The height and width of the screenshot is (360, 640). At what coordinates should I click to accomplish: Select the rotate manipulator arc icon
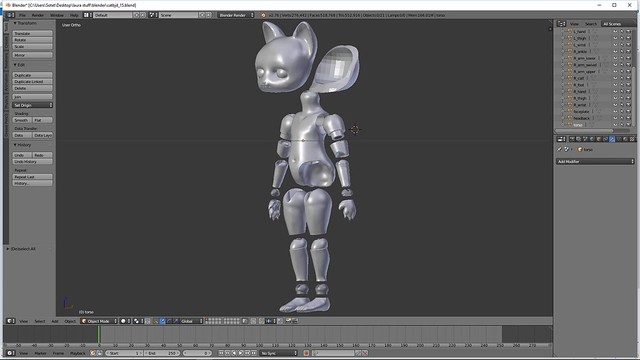[169, 321]
